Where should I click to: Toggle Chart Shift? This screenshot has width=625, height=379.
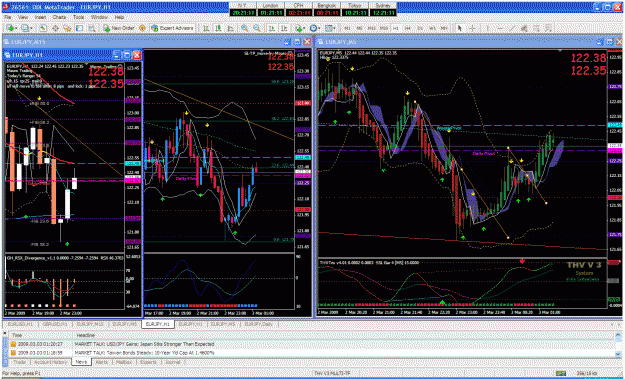pos(284,28)
